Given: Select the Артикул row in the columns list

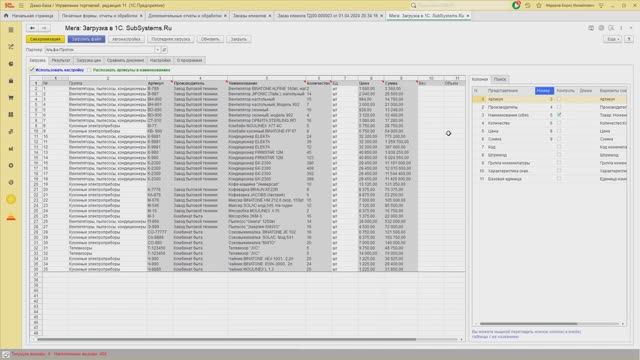Looking at the screenshot, I should point(549,99).
